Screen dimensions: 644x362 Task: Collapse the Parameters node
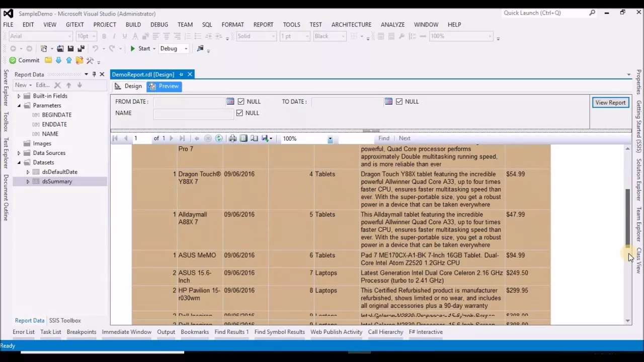pyautogui.click(x=19, y=106)
